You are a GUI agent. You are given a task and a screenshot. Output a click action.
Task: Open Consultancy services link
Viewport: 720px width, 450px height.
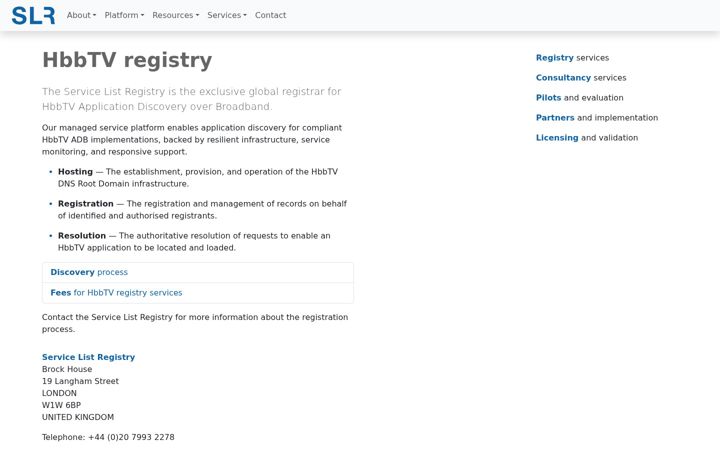[x=581, y=78]
